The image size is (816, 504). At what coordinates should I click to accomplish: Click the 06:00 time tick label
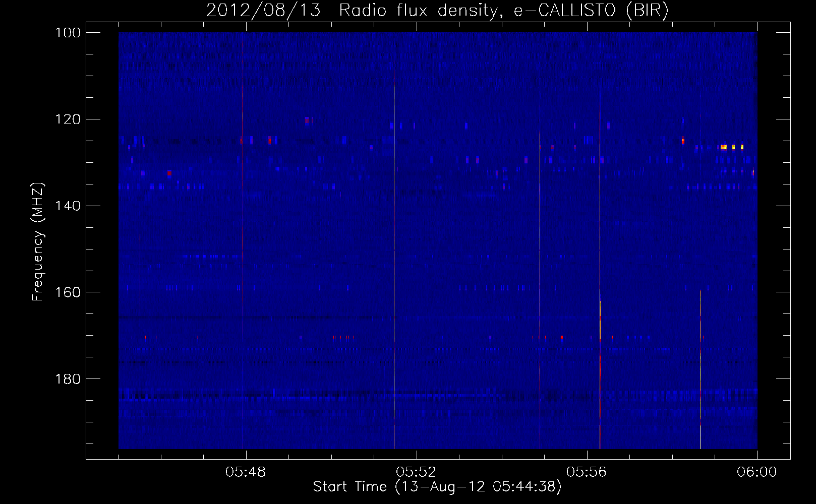[757, 472]
